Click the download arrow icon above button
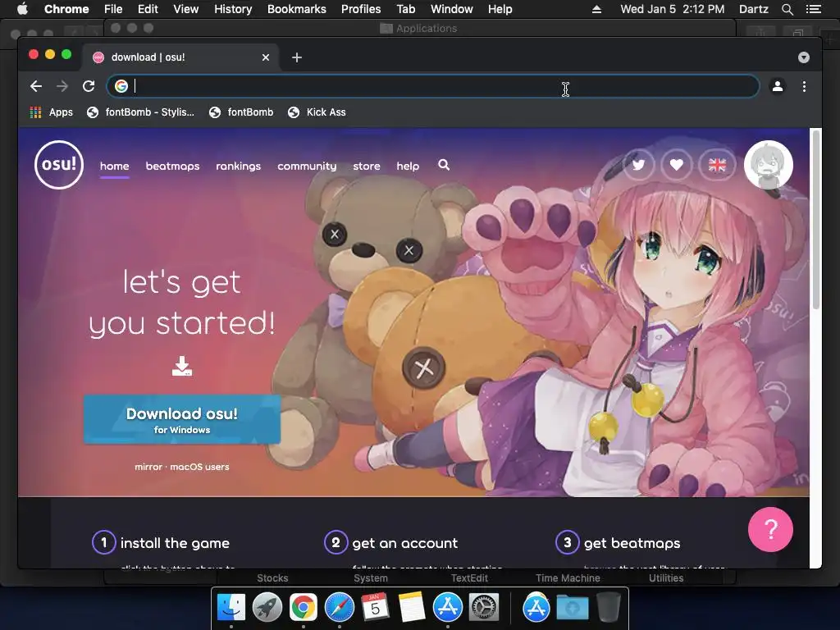This screenshot has width=840, height=630. coord(181,366)
